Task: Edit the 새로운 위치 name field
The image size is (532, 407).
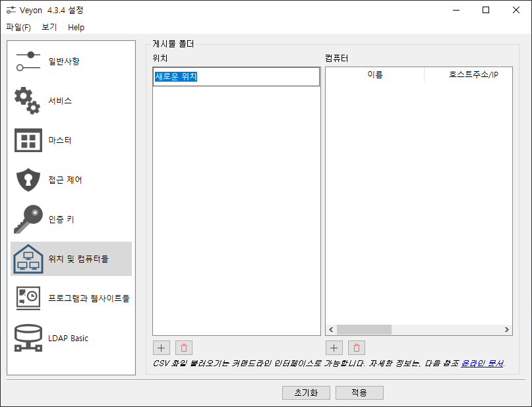Action: (x=236, y=76)
